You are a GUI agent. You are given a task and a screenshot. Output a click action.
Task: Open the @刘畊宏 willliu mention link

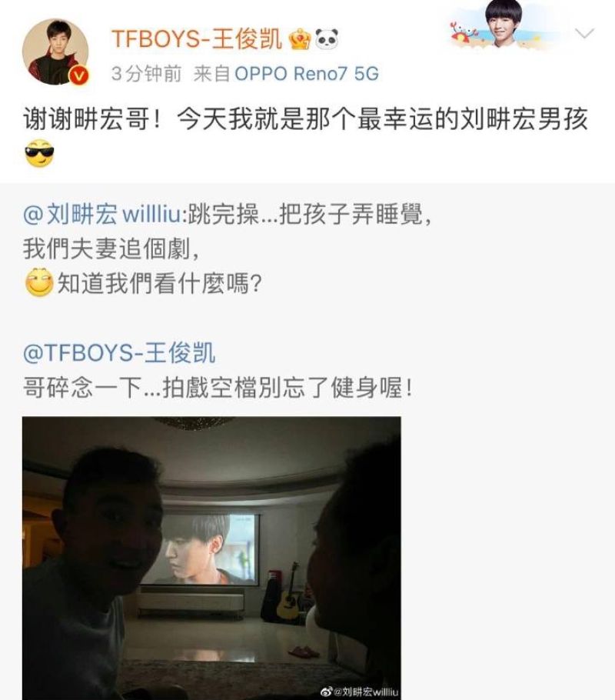[102, 215]
